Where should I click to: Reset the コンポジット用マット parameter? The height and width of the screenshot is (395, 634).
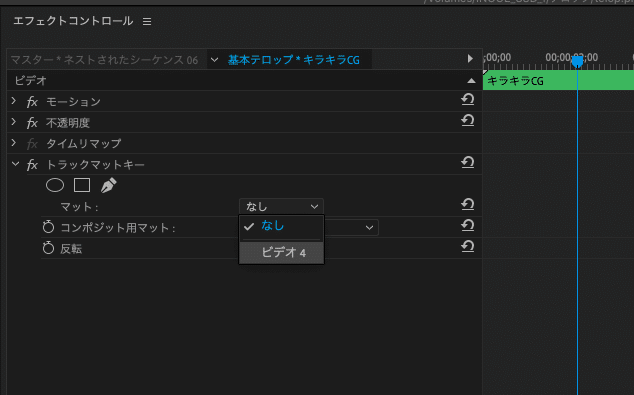(x=467, y=226)
